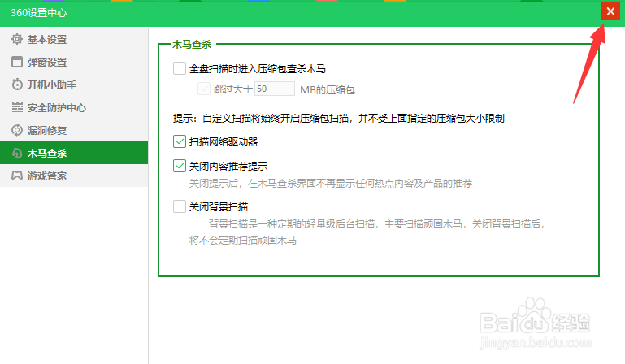625x364 pixels.
Task: Click the wall icon beside 安全防护中心
Action: point(17,107)
